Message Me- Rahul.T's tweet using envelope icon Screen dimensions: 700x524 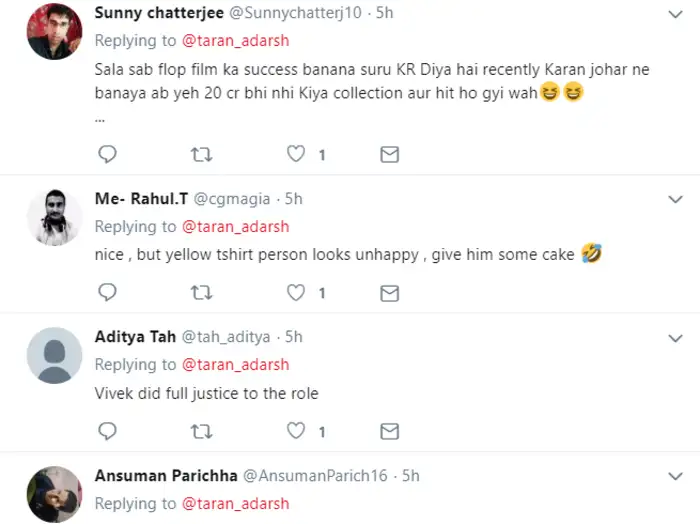pos(390,292)
